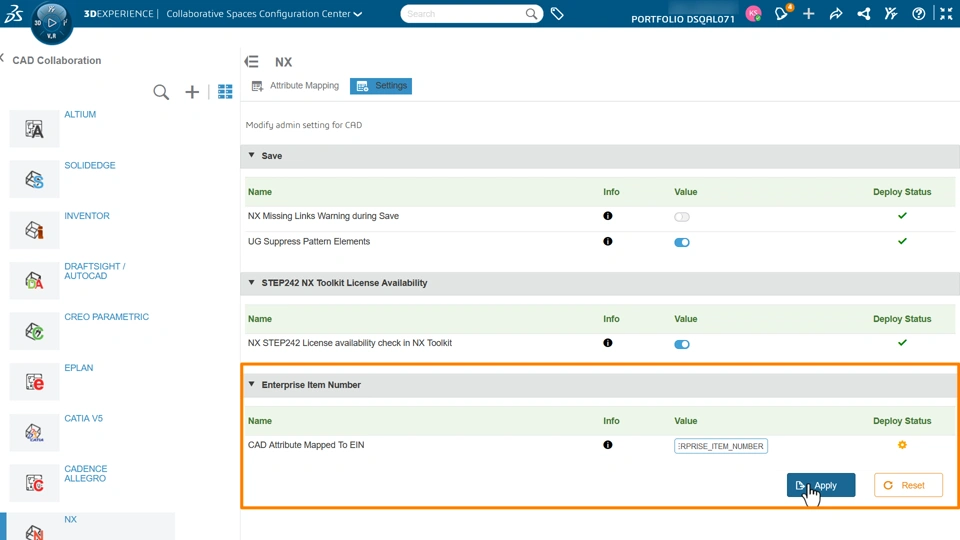Screen dimensions: 960x540
Task: Show info for NX STEP242 License check
Action: pyautogui.click(x=607, y=343)
